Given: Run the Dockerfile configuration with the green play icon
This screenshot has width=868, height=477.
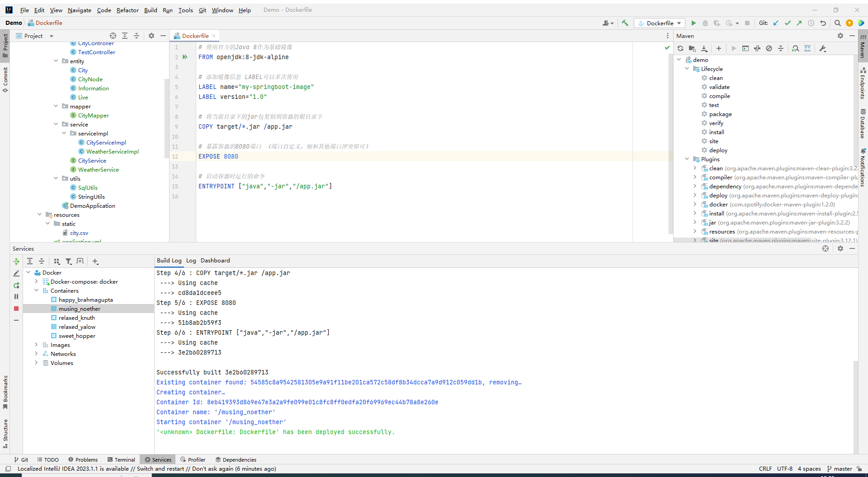Looking at the screenshot, I should (x=693, y=23).
